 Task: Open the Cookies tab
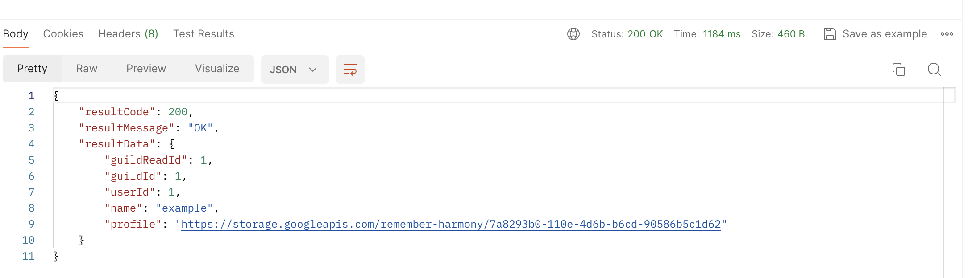pyautogui.click(x=63, y=34)
